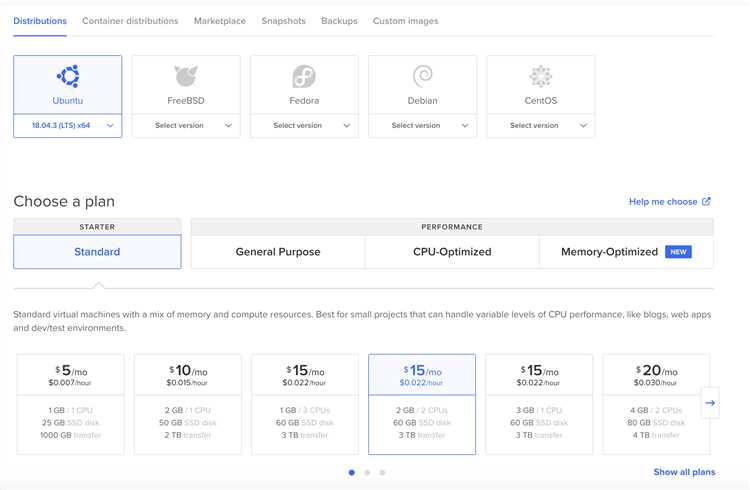Choose the $15/mo 2 GB / 2 CPUs plan
This screenshot has height=490, width=750.
click(422, 404)
